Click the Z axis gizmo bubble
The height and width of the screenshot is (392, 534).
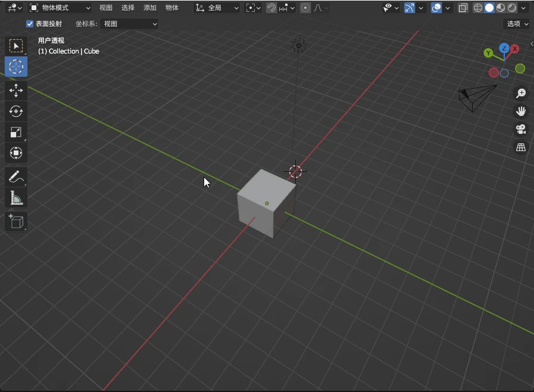coord(504,48)
